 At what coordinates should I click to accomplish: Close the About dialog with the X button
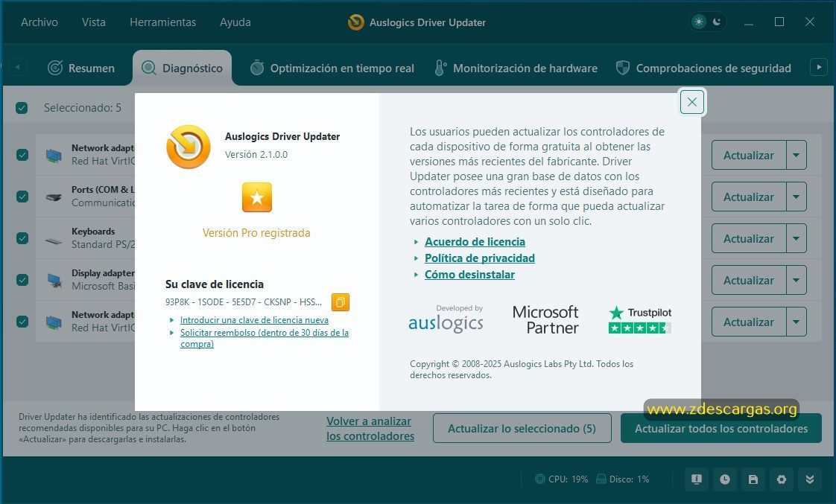[692, 102]
